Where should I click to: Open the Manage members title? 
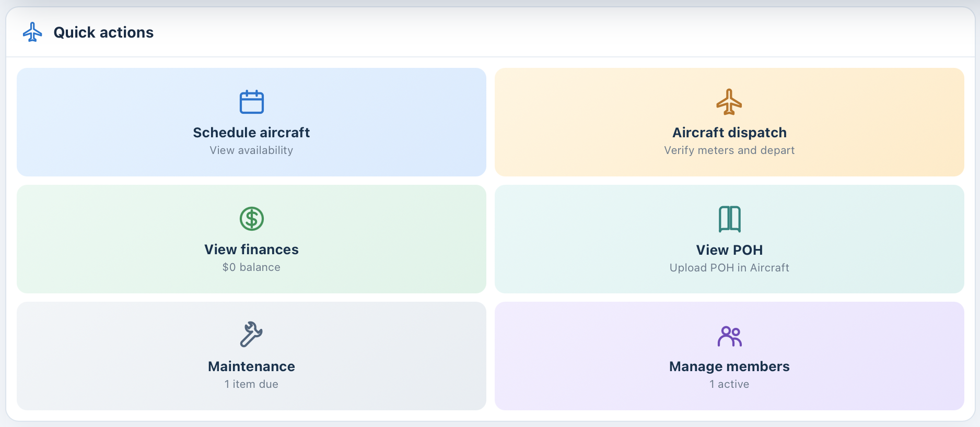point(729,366)
